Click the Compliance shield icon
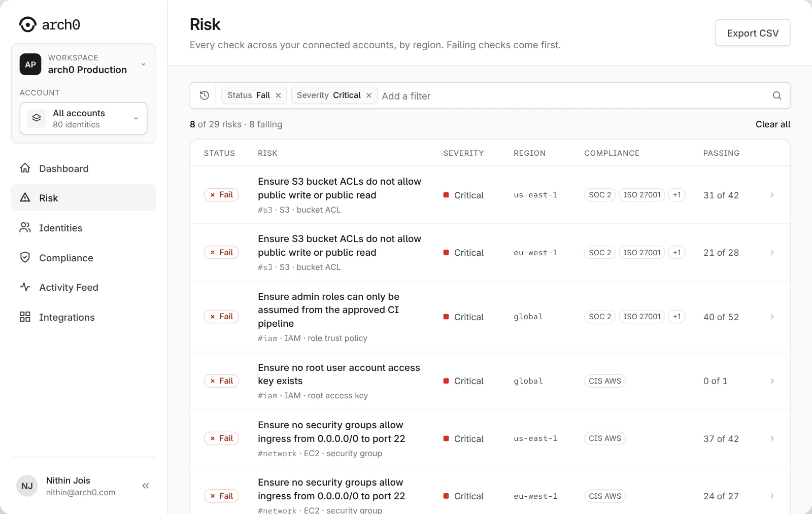Screen dimensions: 812x514 click(x=25, y=257)
